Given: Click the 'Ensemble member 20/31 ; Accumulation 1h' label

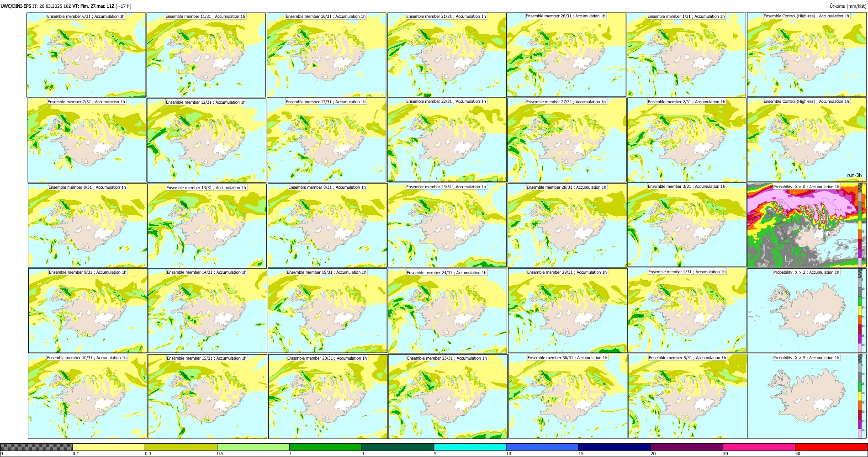Looking at the screenshot, I should click(327, 358).
